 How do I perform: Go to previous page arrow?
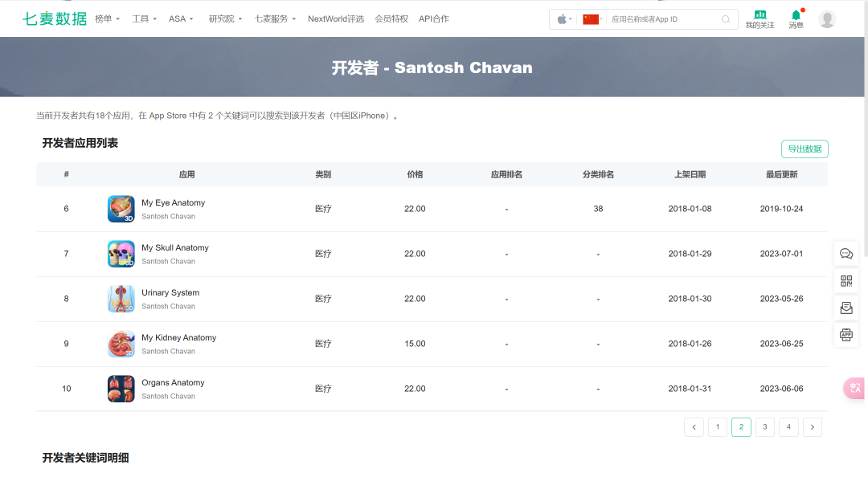point(694,427)
